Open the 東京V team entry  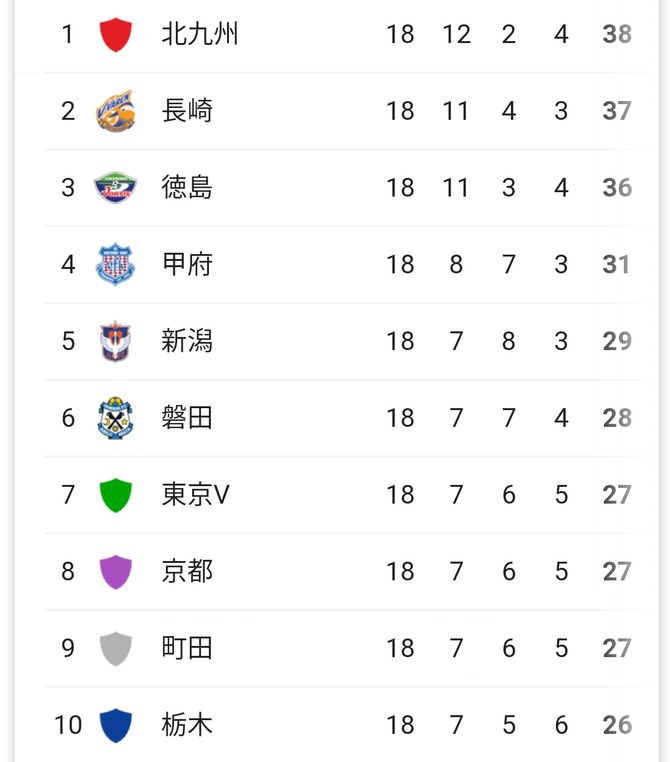(195, 495)
